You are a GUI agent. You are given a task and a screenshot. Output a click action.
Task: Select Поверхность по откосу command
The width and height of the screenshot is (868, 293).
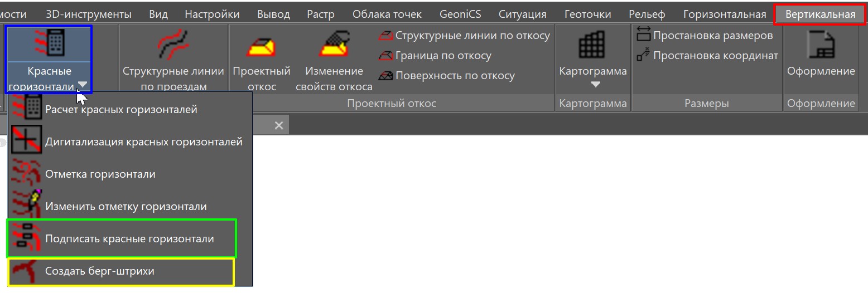pos(447,76)
